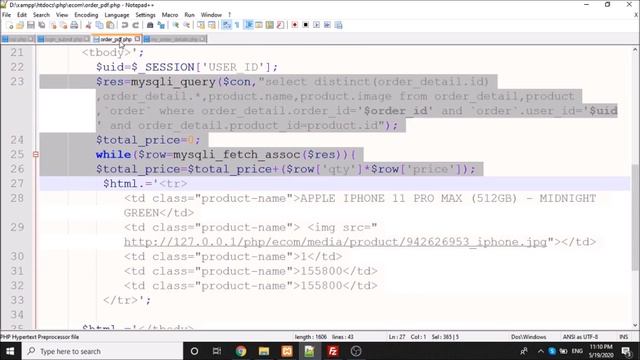Paste clipboard with the Paste toolbar icon
The image size is (640, 360).
click(x=110, y=25)
